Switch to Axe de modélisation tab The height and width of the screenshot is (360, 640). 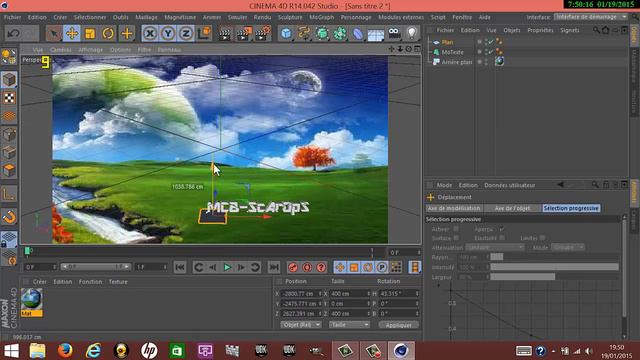click(x=454, y=208)
